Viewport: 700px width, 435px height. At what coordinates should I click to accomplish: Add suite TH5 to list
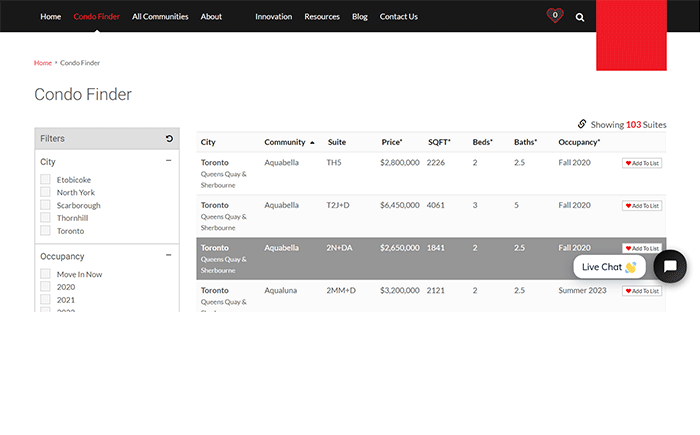tap(641, 163)
